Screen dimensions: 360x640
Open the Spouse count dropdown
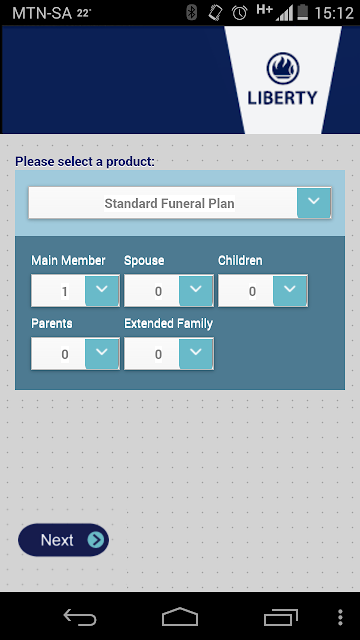click(196, 291)
